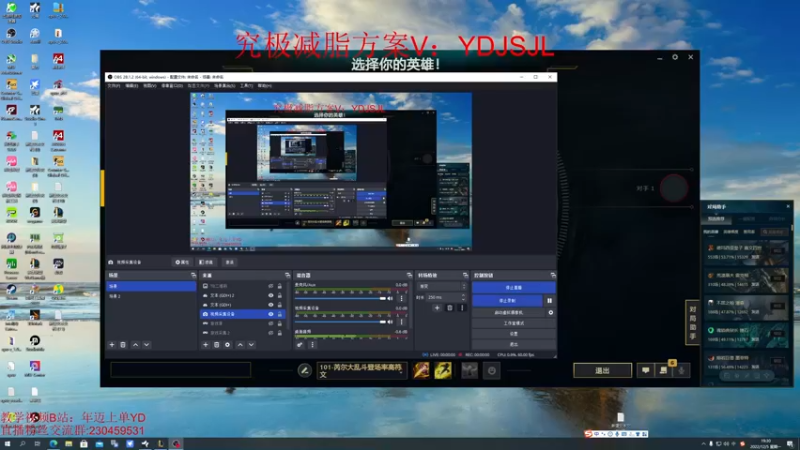Open the mixer footer options menu dots
800x450 pixels.
point(312,345)
